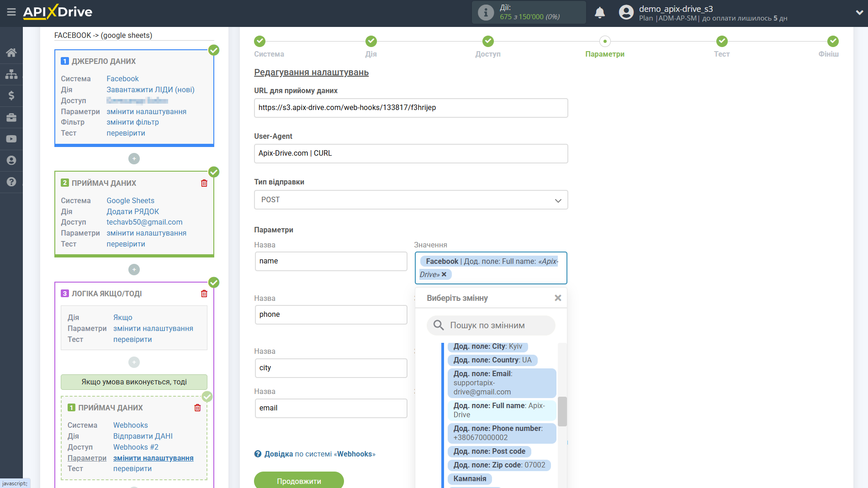Click the Додати РЯДОК link

(132, 212)
